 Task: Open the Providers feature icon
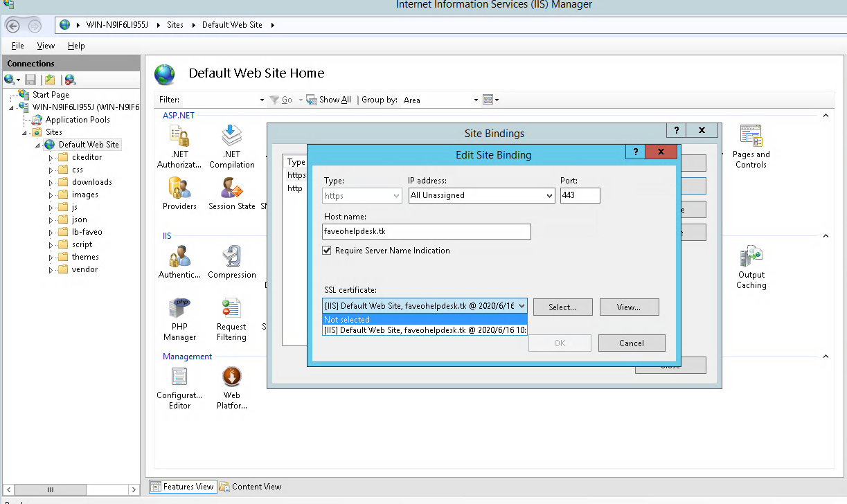[179, 194]
